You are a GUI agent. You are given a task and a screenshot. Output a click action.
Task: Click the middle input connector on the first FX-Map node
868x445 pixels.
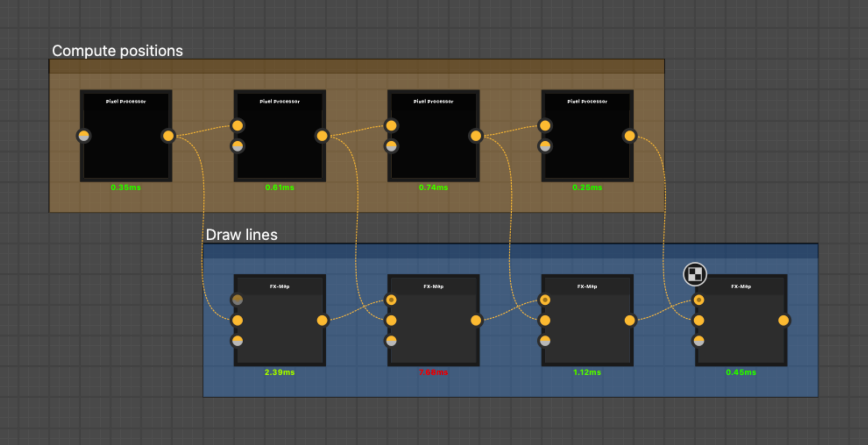(x=237, y=321)
